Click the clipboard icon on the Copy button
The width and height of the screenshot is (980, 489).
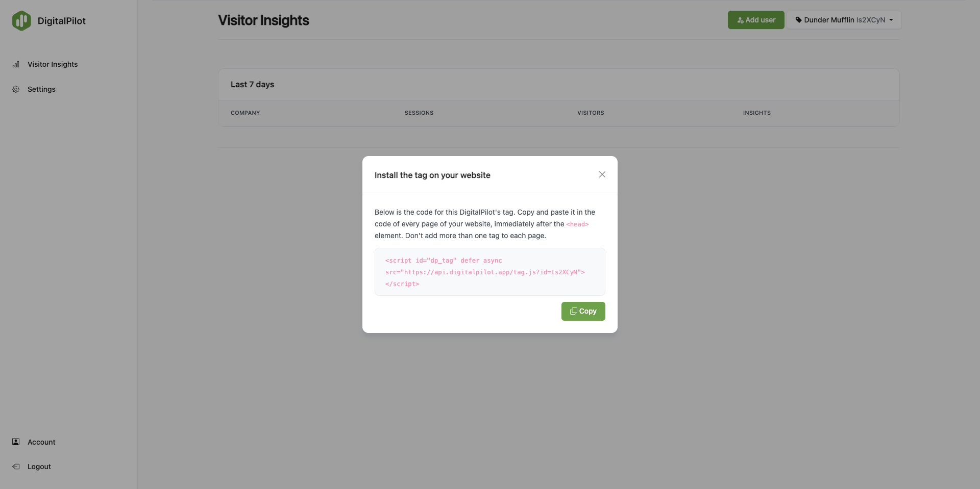[x=574, y=311]
